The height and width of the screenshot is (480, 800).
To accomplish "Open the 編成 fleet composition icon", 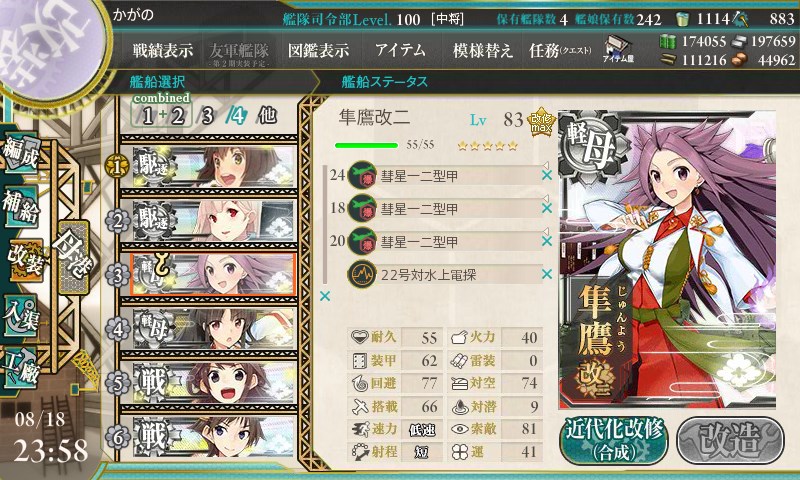I will (x=21, y=151).
